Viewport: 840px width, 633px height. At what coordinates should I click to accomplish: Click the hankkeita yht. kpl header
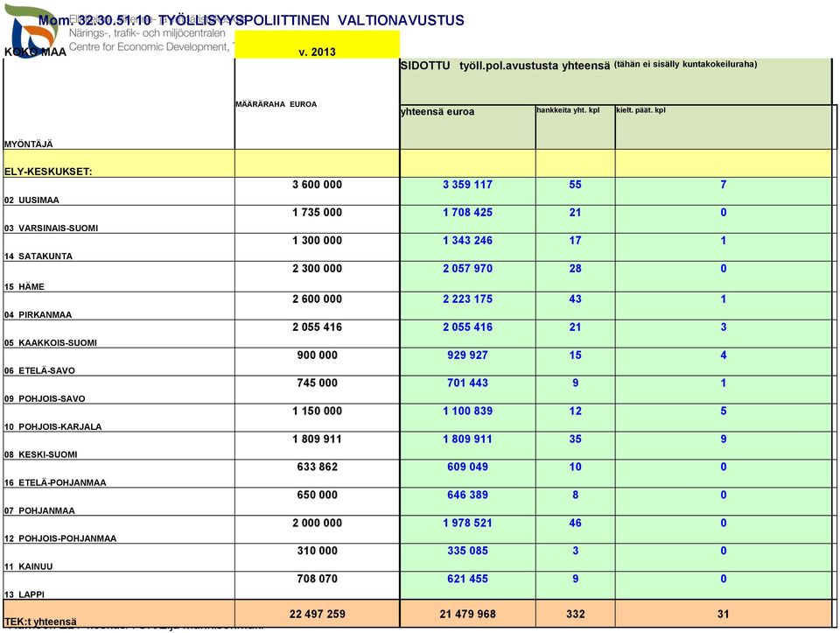tap(568, 109)
